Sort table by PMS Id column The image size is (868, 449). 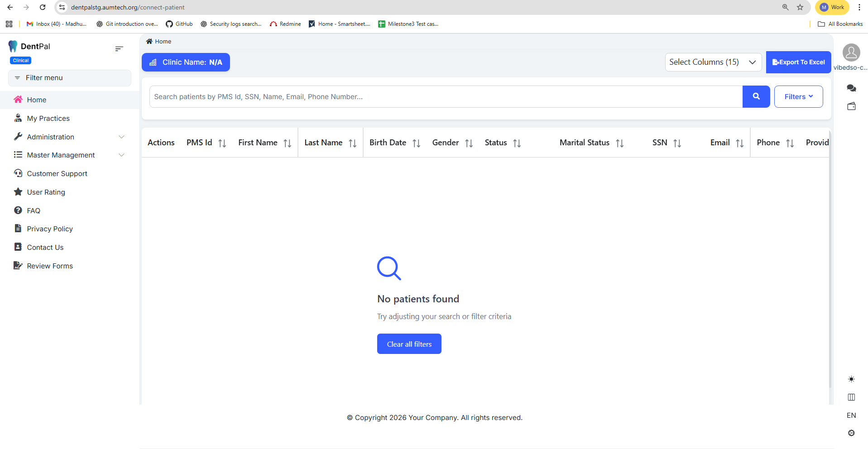coord(222,143)
